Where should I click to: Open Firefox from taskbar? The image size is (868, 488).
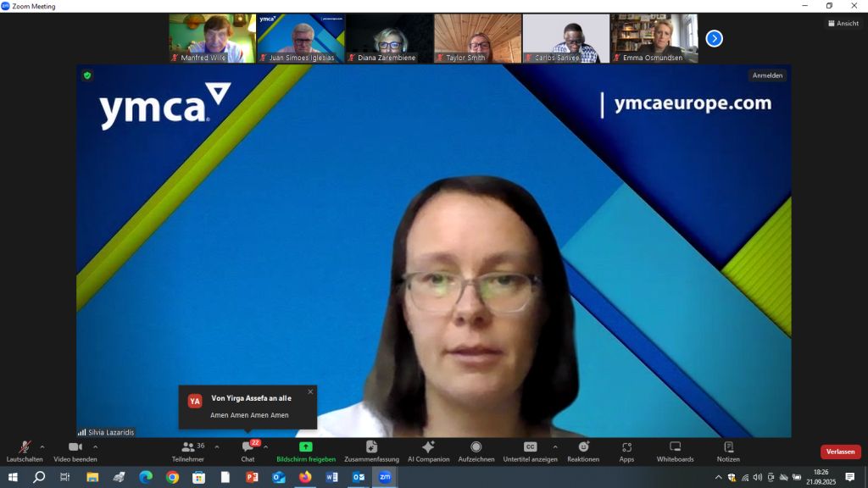(x=305, y=477)
